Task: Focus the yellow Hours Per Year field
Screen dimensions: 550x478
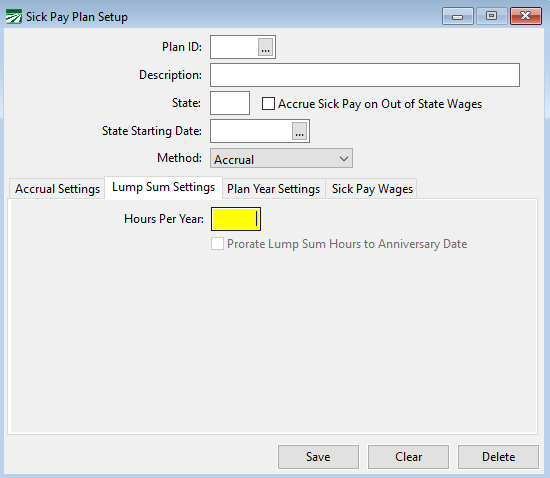Action: (x=236, y=219)
